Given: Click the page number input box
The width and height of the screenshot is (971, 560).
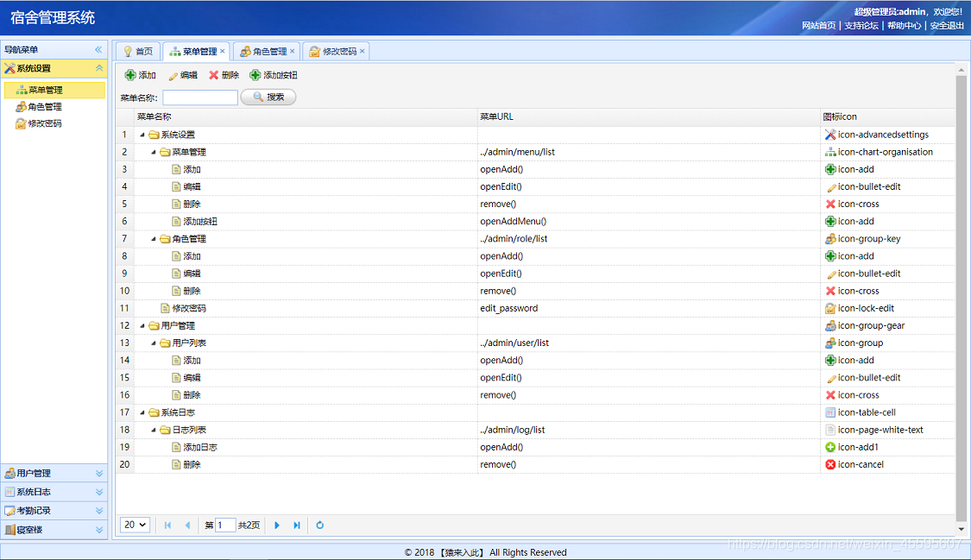Looking at the screenshot, I should (224, 525).
